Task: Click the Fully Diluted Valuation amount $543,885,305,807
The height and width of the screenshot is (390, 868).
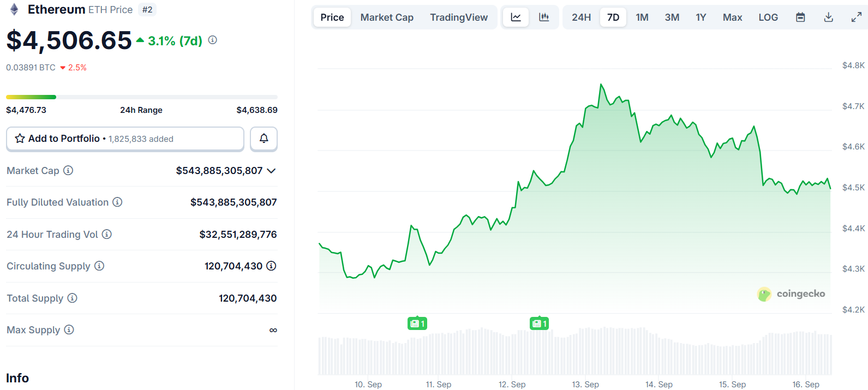Action: coord(234,202)
